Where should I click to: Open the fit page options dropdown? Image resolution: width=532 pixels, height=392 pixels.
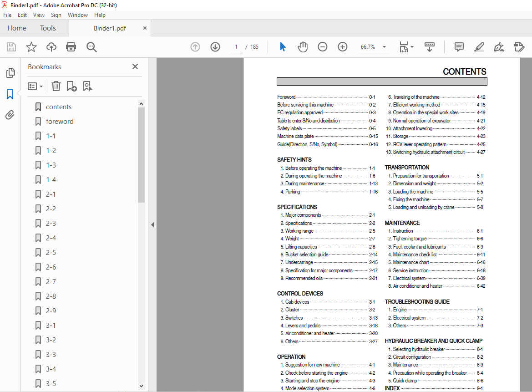[406, 47]
